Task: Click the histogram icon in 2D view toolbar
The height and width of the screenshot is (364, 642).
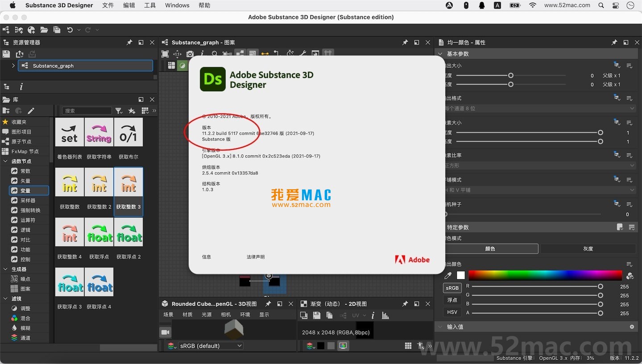Action: click(x=385, y=315)
